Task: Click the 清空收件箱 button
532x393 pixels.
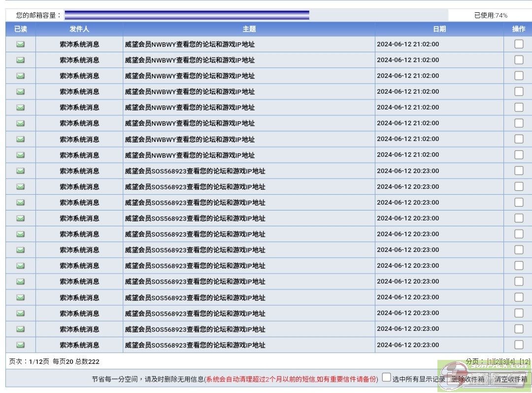Action: coord(511,379)
